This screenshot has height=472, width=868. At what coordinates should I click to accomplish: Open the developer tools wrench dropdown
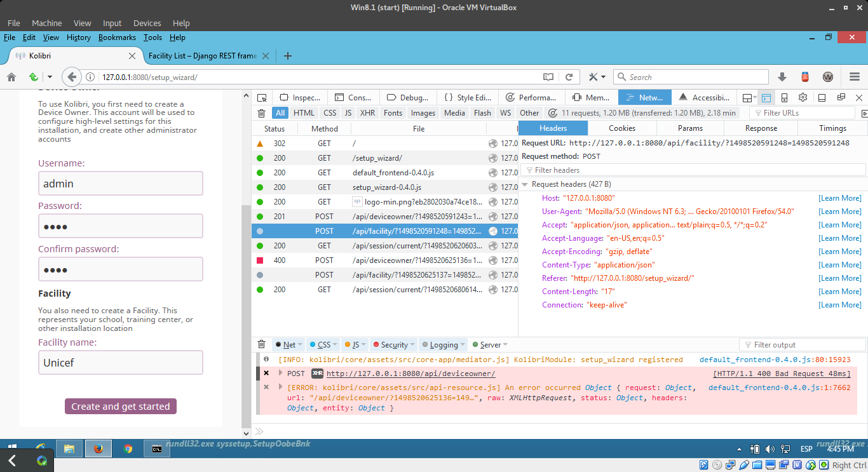point(597,77)
